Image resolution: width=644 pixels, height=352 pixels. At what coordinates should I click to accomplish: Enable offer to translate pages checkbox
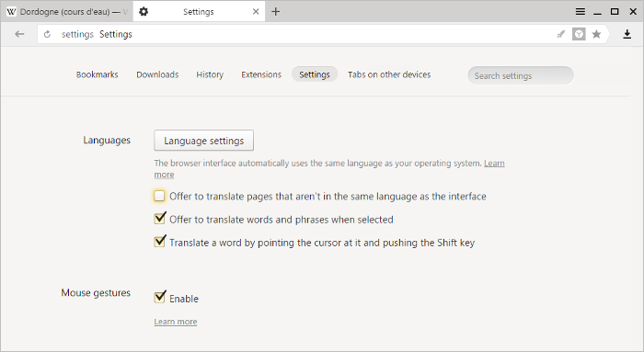pyautogui.click(x=159, y=196)
